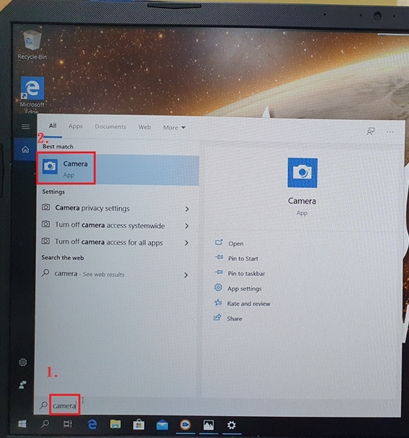Screen dimensions: 409x438
Task: Launch Microsoft Store from taskbar
Action: [138, 425]
